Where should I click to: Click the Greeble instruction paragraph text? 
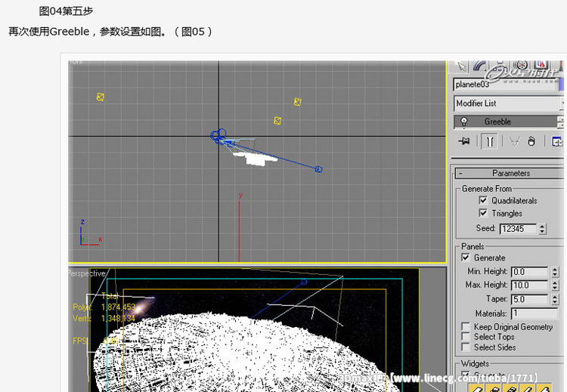(110, 32)
